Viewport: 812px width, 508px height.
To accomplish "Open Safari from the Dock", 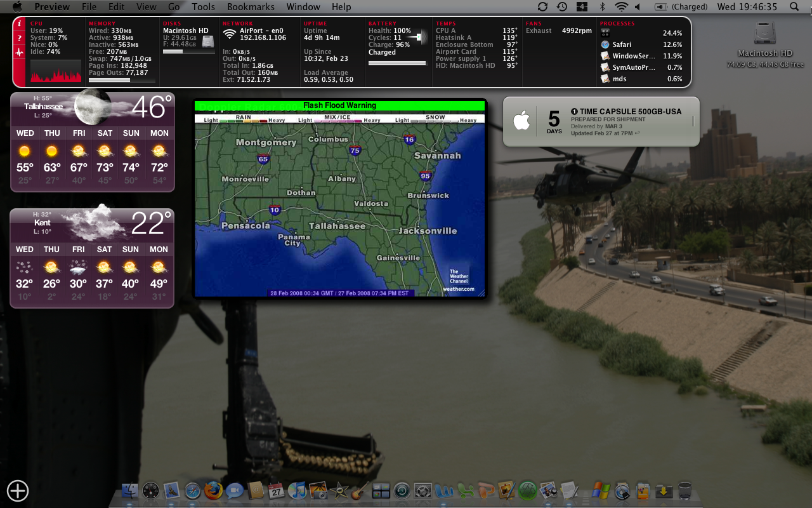I will (192, 490).
